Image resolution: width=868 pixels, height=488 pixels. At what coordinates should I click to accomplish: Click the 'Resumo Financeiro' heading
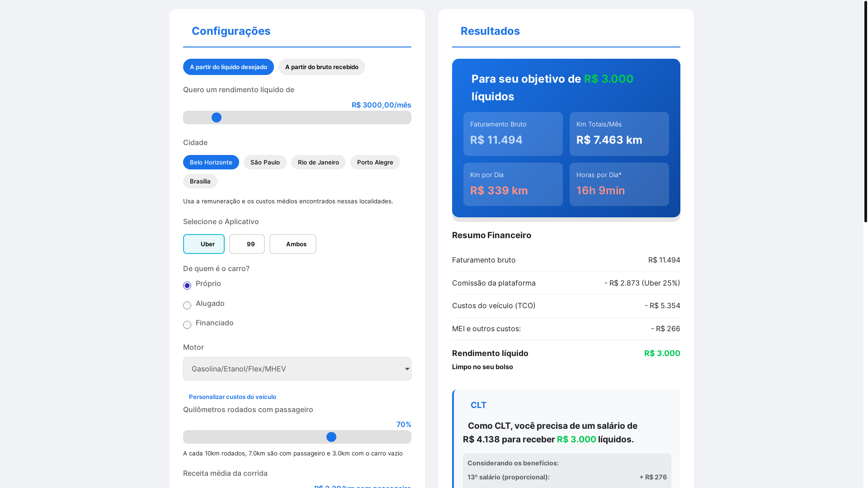[491, 235]
